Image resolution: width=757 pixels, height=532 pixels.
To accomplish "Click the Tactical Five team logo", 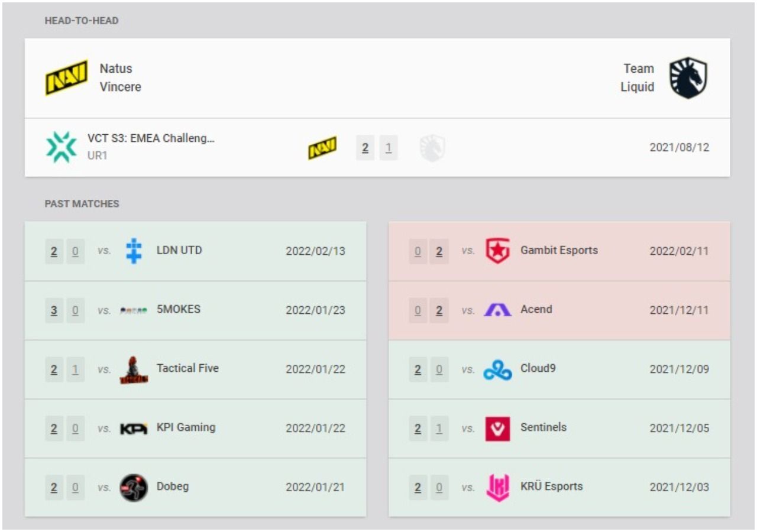I will (x=134, y=370).
